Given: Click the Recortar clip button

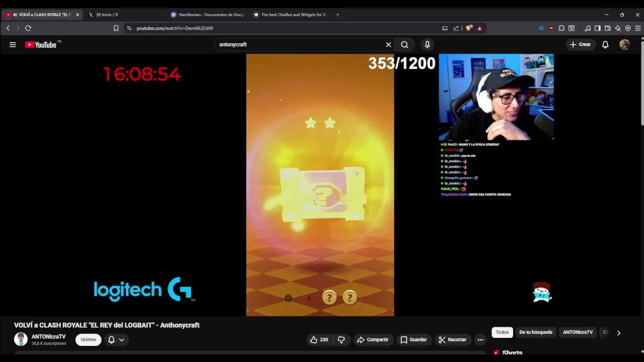Looking at the screenshot, I should click(x=452, y=340).
